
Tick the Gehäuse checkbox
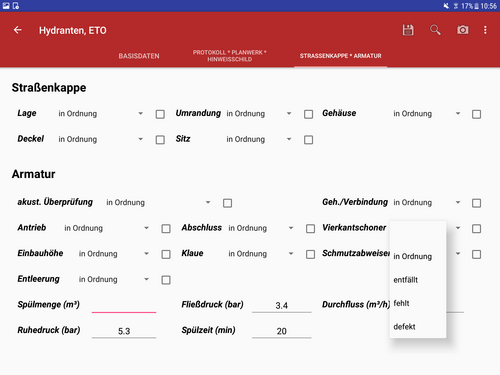[476, 114]
